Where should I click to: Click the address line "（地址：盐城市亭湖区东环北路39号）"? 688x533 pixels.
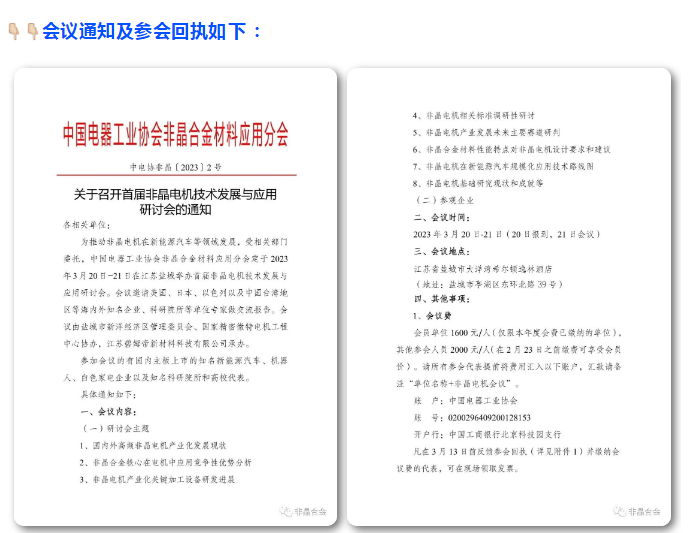click(x=488, y=284)
